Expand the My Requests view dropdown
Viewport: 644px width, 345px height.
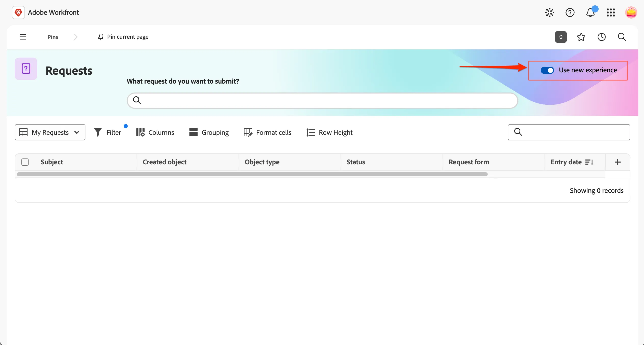click(50, 132)
